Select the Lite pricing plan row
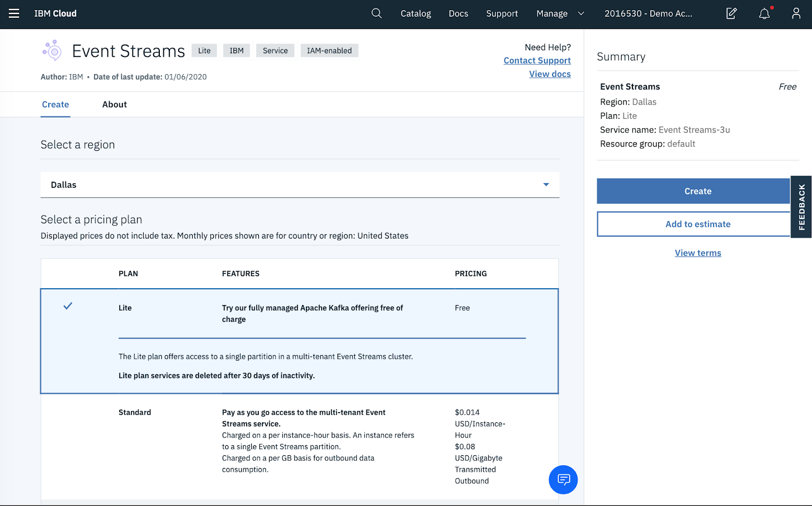The height and width of the screenshot is (506, 812). [x=299, y=341]
